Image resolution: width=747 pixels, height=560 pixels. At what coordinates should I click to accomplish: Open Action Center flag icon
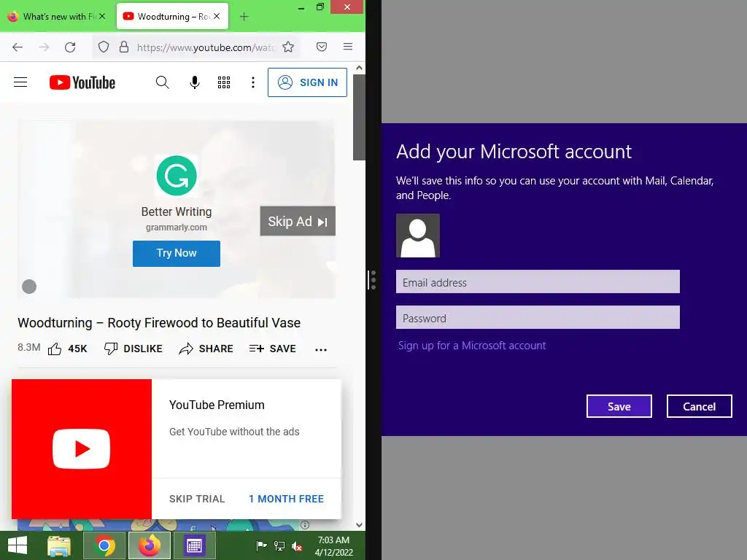click(261, 545)
